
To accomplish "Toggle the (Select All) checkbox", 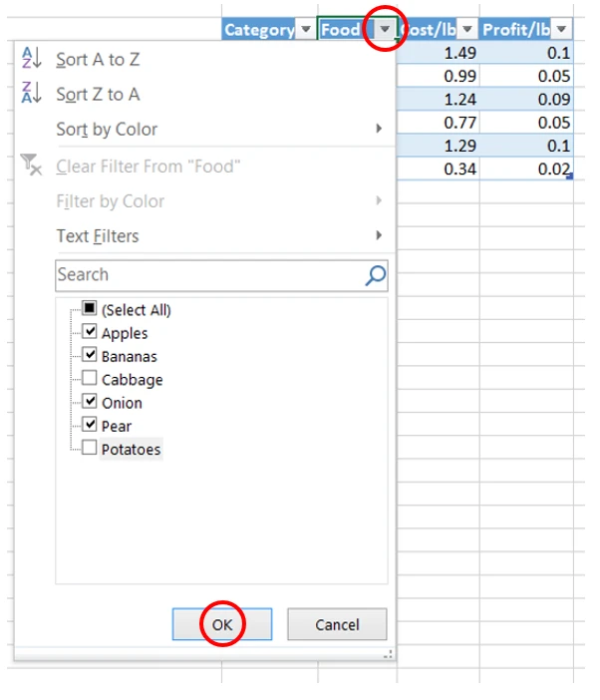I will click(x=90, y=309).
